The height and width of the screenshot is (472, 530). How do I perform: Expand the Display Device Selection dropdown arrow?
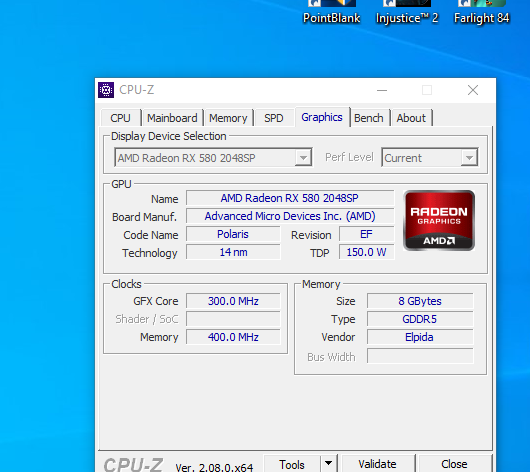pos(303,158)
